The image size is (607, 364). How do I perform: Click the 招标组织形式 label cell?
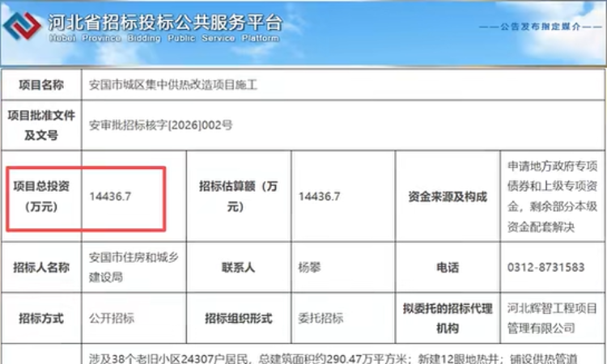239,319
